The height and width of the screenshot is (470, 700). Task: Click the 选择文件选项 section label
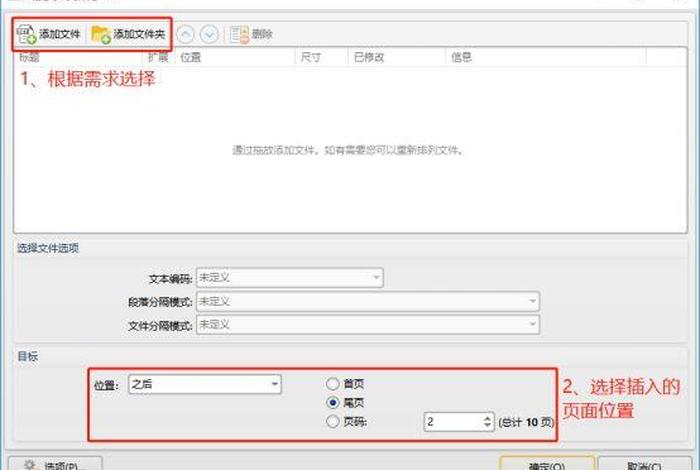tap(48, 248)
